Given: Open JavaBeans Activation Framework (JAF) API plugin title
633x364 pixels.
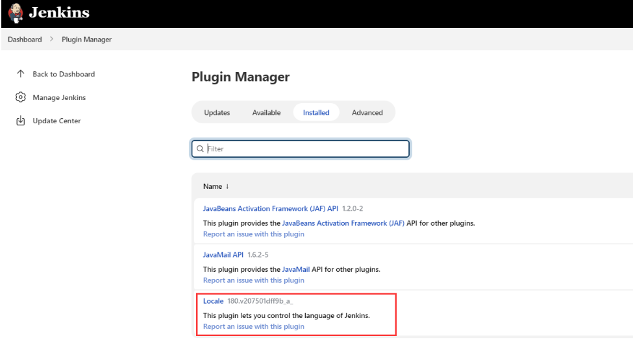Looking at the screenshot, I should [270, 208].
